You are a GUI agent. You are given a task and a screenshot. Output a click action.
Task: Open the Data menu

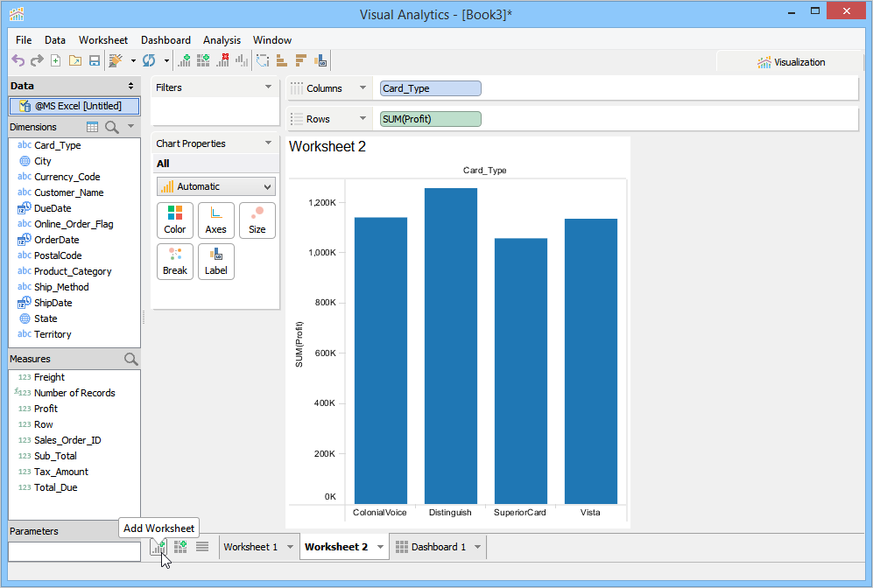55,40
